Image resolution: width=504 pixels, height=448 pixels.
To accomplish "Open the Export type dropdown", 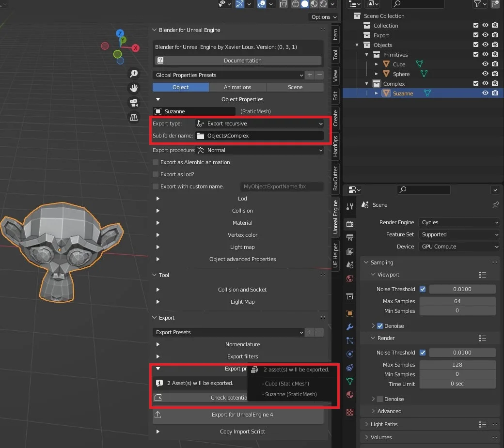I will coord(260,124).
